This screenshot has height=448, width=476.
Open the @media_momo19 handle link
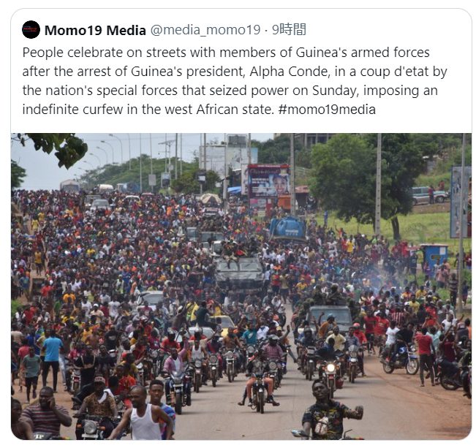[x=205, y=30]
